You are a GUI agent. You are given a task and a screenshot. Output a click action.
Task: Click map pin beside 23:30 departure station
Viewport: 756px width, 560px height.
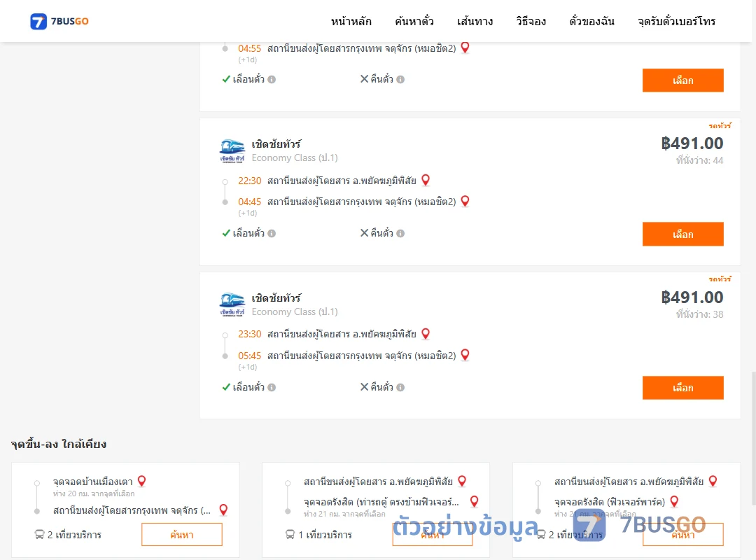pyautogui.click(x=426, y=333)
